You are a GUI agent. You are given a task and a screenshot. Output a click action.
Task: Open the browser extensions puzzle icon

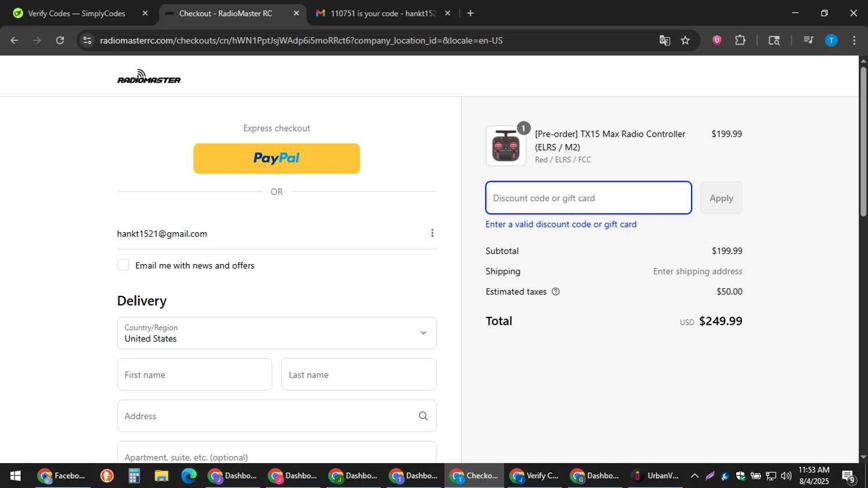(x=740, y=40)
